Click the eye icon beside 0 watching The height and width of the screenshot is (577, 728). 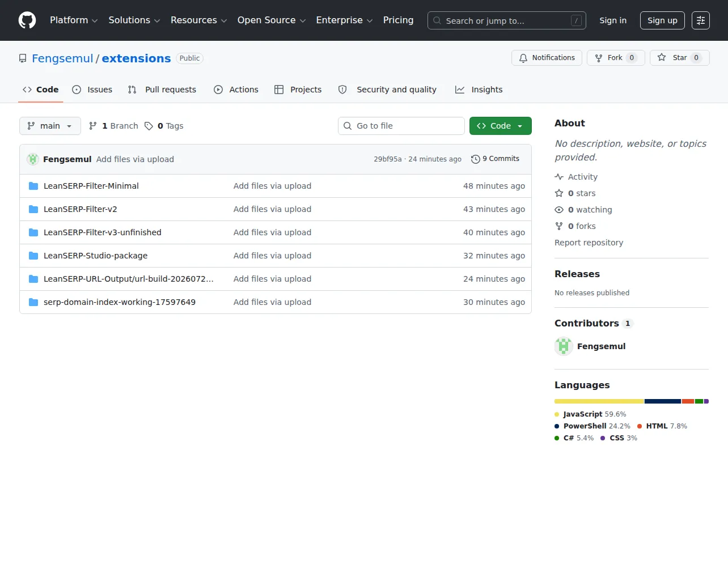[x=559, y=210]
